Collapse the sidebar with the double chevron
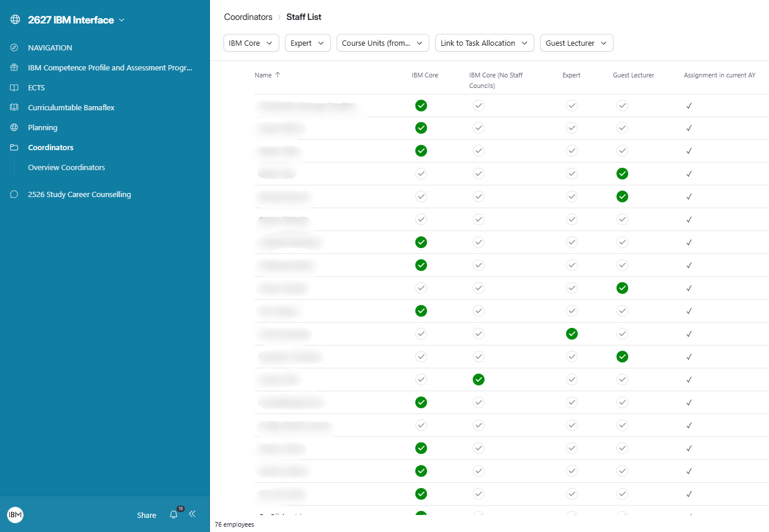769x532 pixels. tap(192, 514)
